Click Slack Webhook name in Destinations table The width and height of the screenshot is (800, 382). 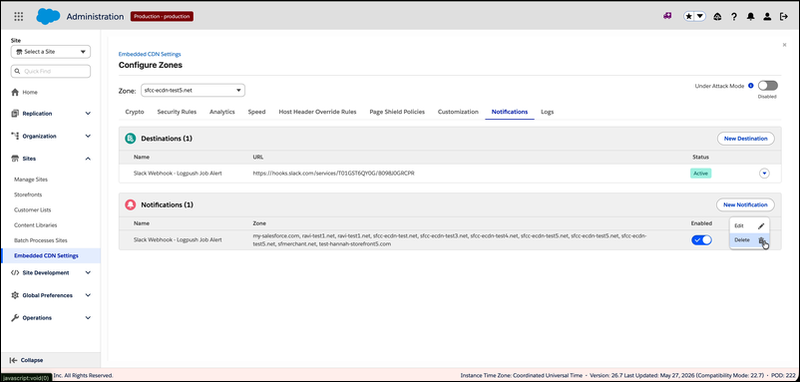click(x=178, y=173)
